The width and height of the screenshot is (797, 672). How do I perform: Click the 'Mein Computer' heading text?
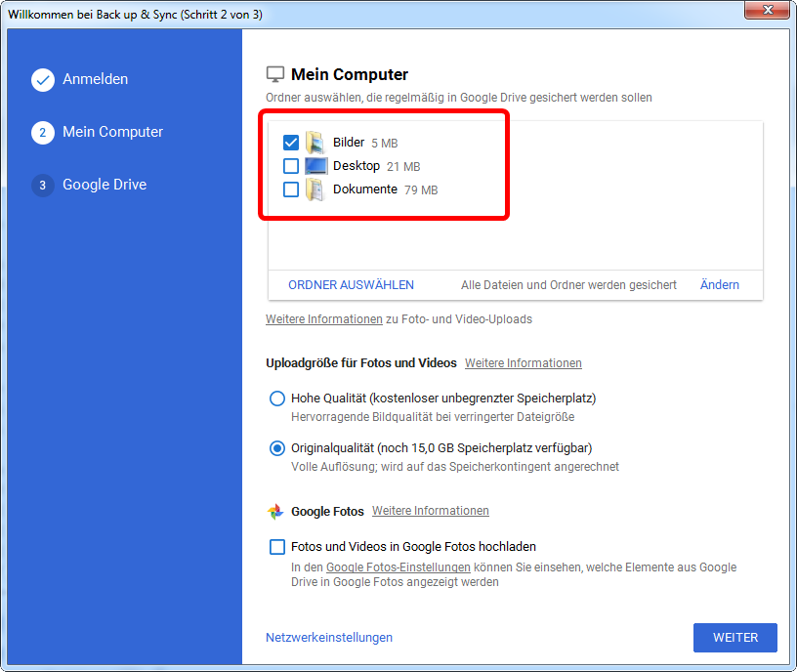click(x=350, y=74)
